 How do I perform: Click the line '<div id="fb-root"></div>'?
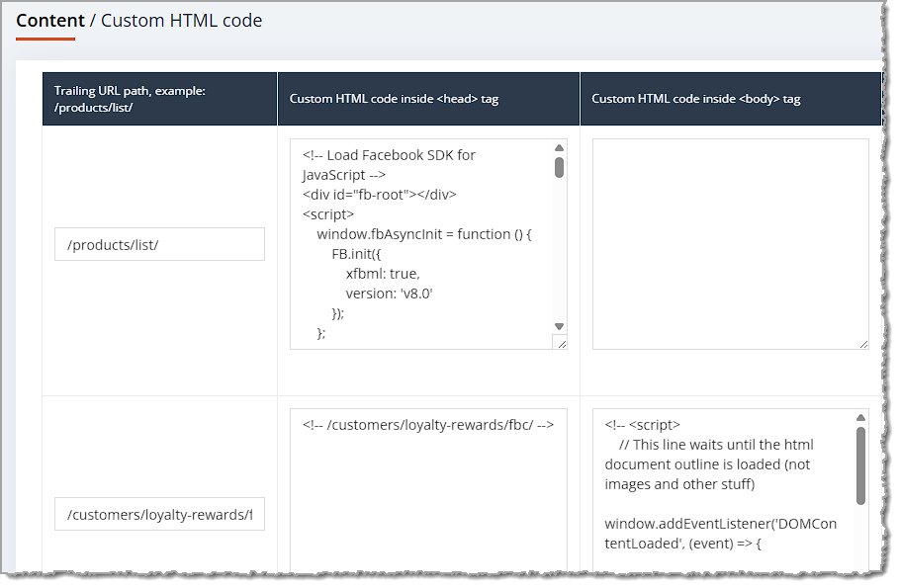pos(380,195)
